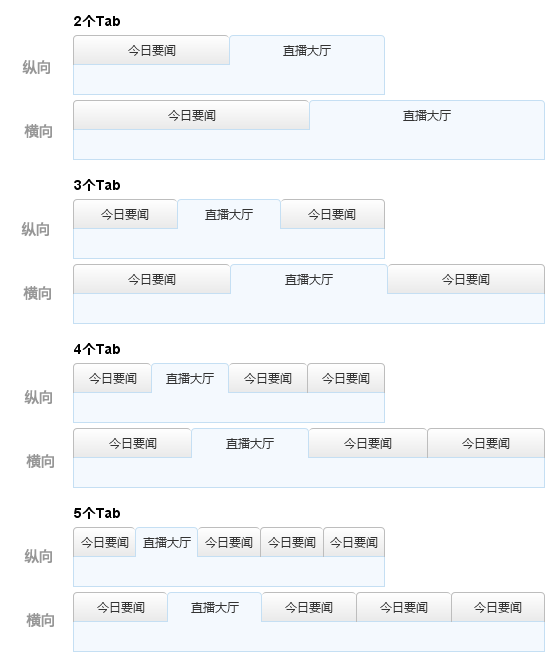Switch to 直播大厅 in 5-tab vertical row
The height and width of the screenshot is (660, 550).
(167, 542)
